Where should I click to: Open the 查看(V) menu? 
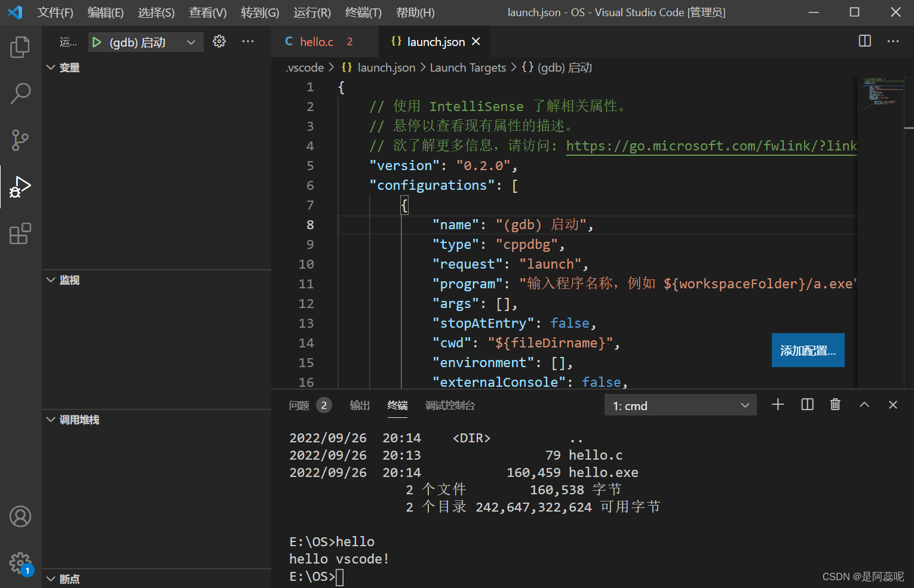(208, 13)
